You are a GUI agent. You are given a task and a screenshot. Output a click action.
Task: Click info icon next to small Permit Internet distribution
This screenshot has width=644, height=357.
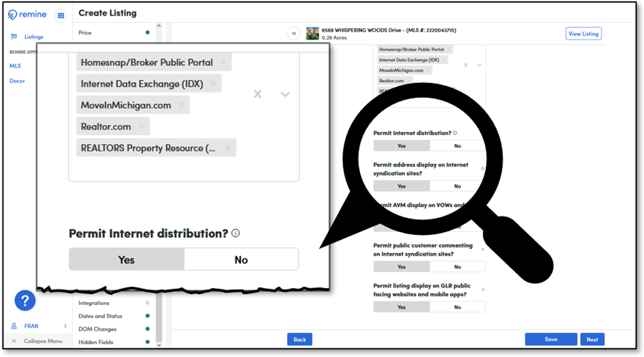pyautogui.click(x=455, y=133)
